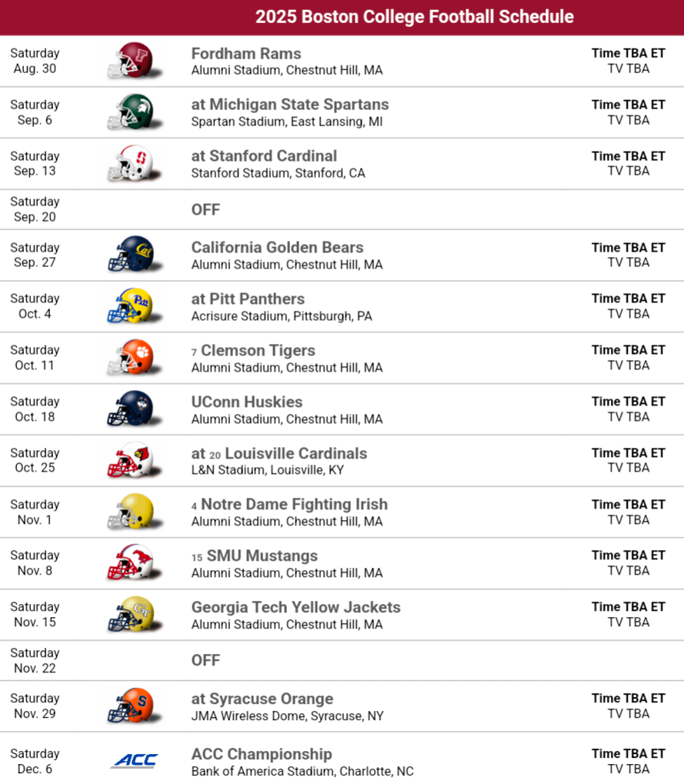Viewport: 684px width, 784px height.
Task: Open the Fordham Rams game link
Action: (x=246, y=54)
